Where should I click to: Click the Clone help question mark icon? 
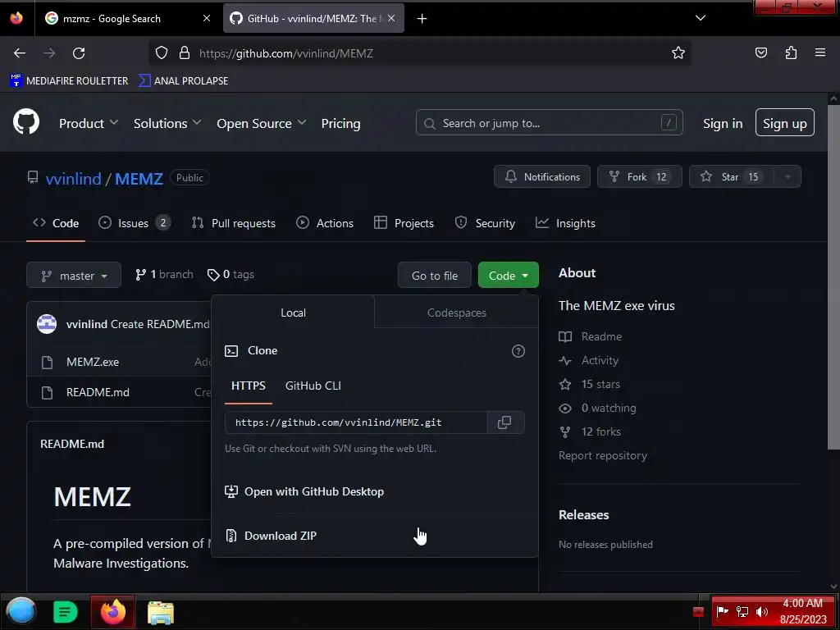tap(518, 351)
